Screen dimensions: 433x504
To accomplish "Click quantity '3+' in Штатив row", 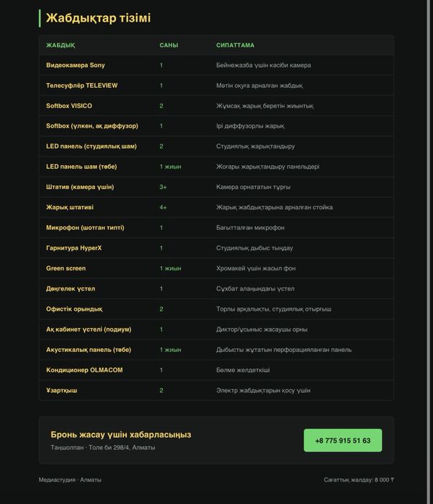I will [163, 187].
